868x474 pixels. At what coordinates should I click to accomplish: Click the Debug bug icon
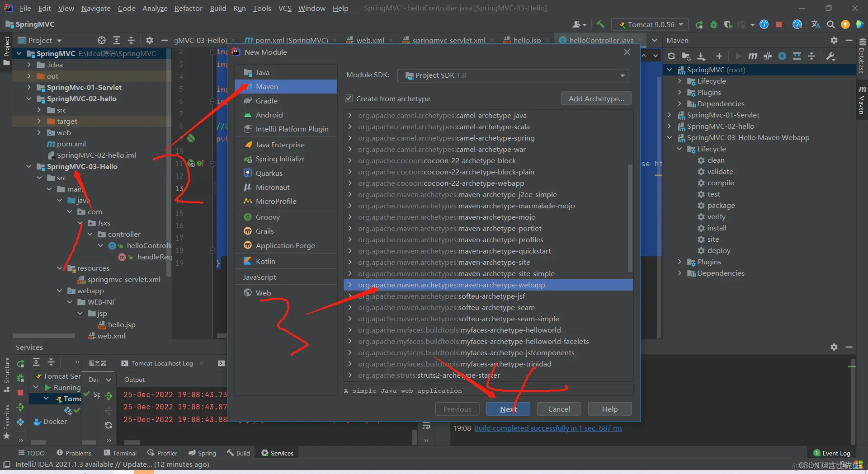(714, 24)
